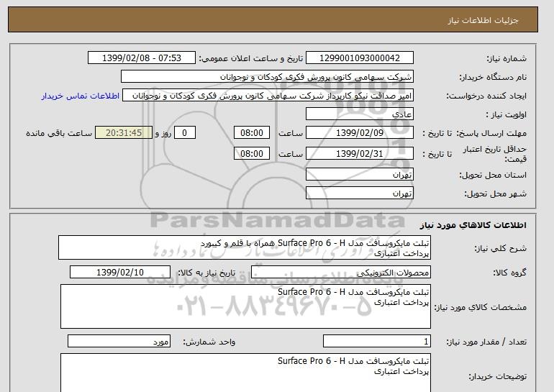554x392 pixels.
Task: Click the request creator field with امیر صداقت نیکو
Action: (268, 96)
